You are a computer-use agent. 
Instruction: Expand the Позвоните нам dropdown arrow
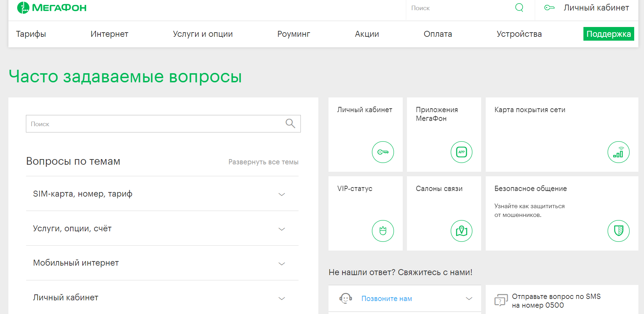click(x=469, y=299)
